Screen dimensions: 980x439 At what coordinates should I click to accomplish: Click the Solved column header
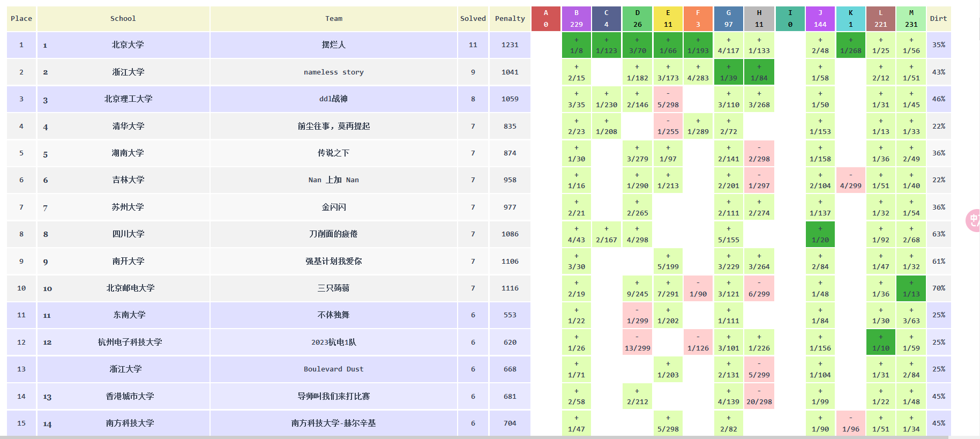(473, 19)
